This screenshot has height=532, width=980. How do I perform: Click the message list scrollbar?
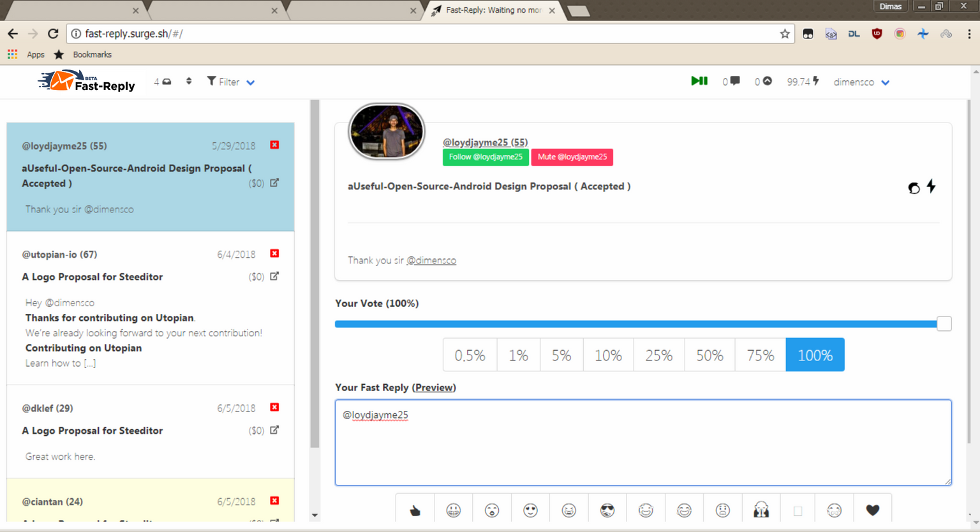click(x=315, y=274)
